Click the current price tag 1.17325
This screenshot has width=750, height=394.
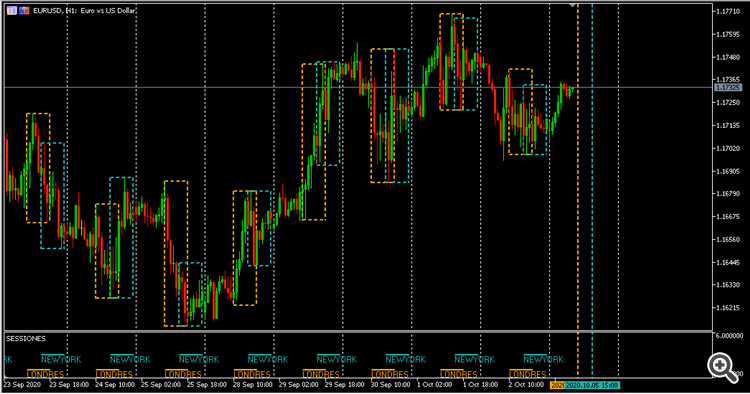pyautogui.click(x=728, y=88)
